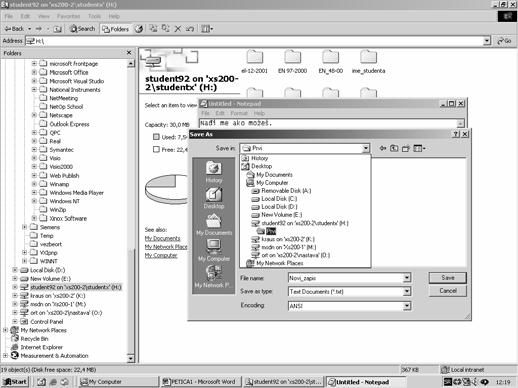Open the EN_48-00 folder

pos(330,61)
